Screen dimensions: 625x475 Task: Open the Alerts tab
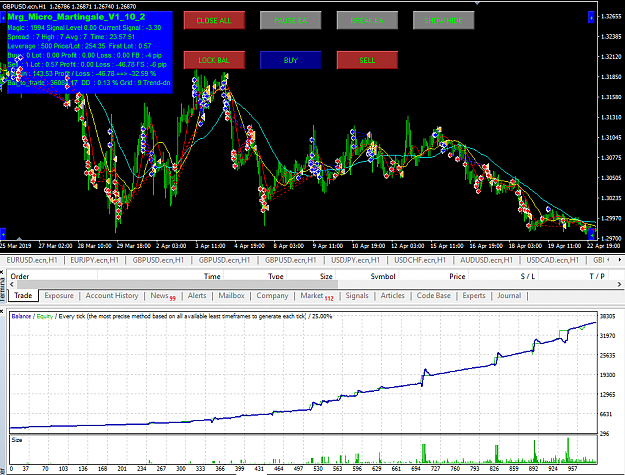pyautogui.click(x=197, y=296)
